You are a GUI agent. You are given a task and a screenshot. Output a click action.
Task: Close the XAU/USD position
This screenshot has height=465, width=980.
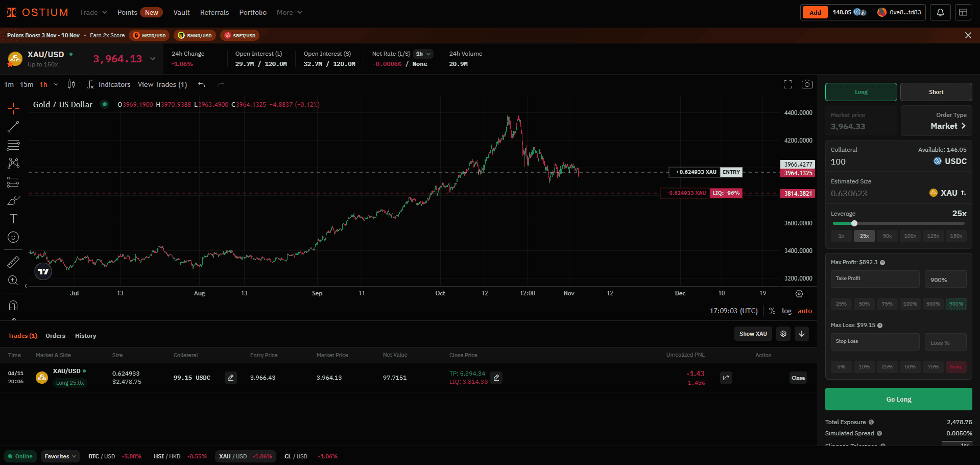coord(798,378)
